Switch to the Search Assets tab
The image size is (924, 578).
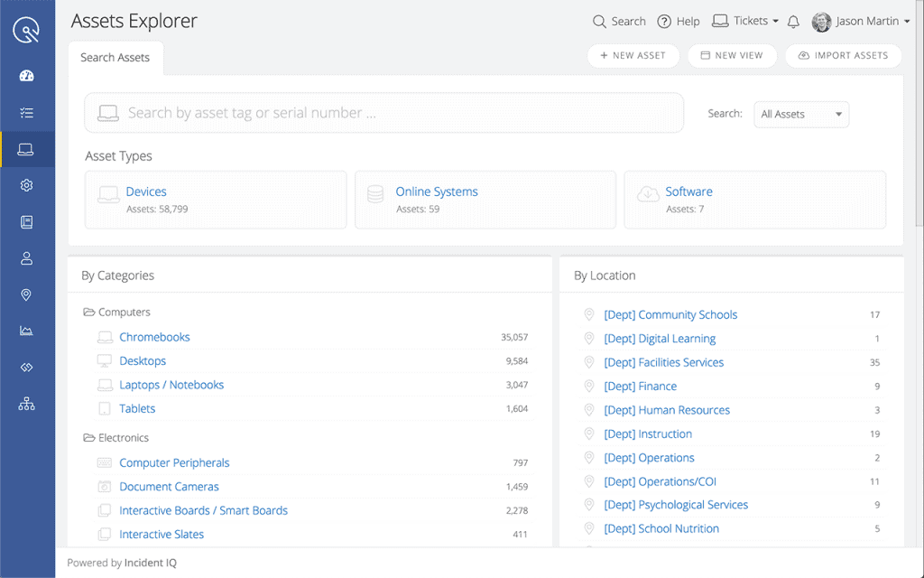click(x=115, y=57)
